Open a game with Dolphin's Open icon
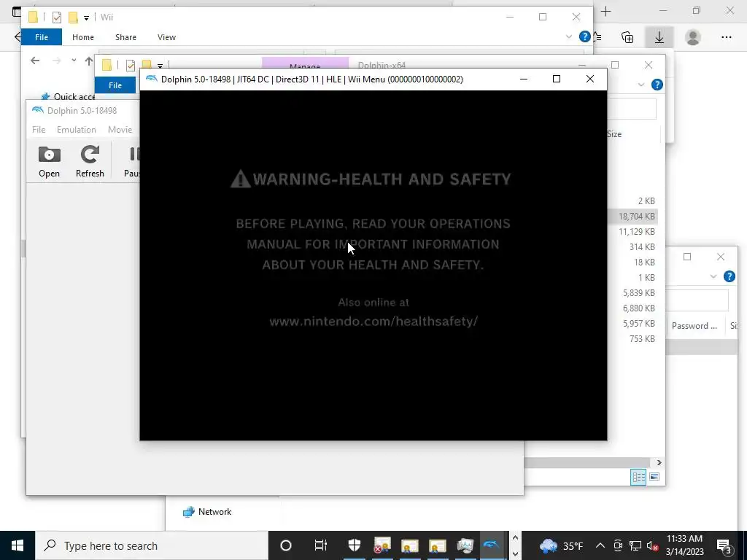747x560 pixels. click(49, 162)
